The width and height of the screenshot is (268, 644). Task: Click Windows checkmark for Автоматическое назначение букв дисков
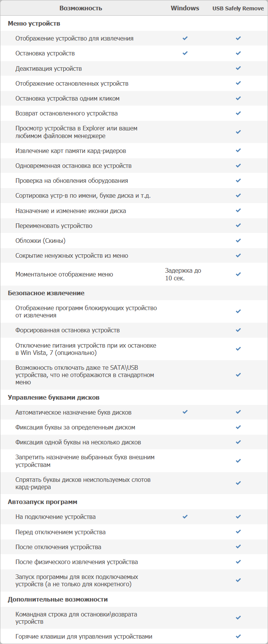[x=185, y=412]
